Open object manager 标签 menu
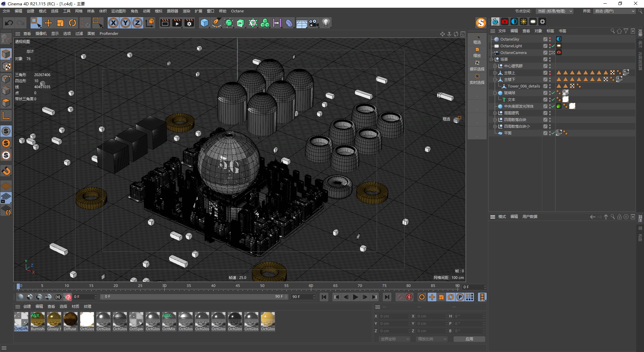 pyautogui.click(x=550, y=31)
